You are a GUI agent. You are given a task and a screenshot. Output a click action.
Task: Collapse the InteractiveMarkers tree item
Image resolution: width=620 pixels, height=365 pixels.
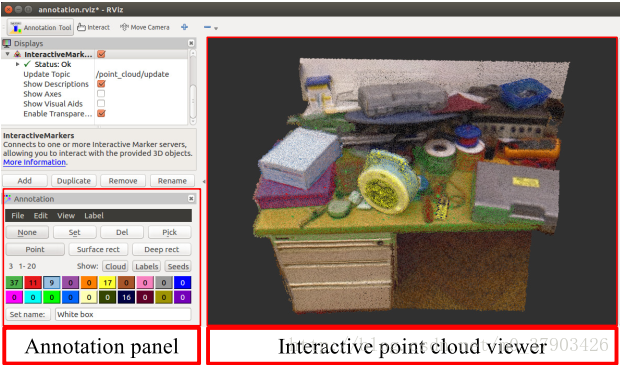8,54
